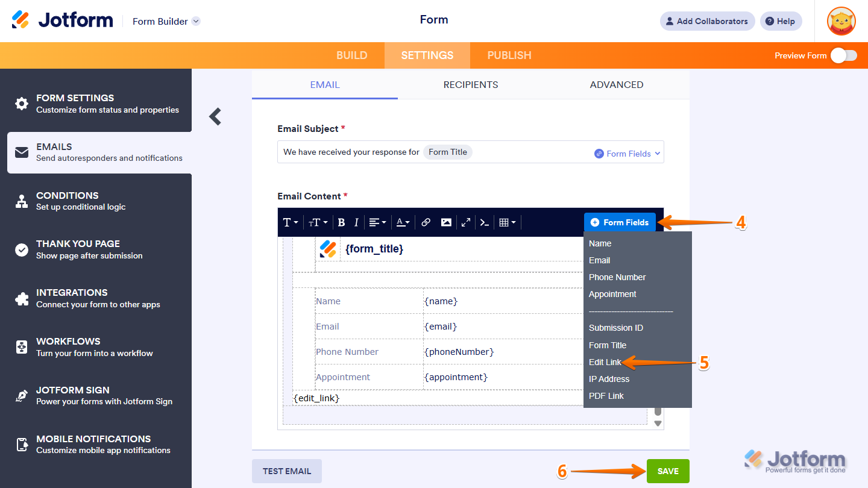Select the Email tab
Image resolution: width=868 pixels, height=488 pixels.
[x=325, y=85]
